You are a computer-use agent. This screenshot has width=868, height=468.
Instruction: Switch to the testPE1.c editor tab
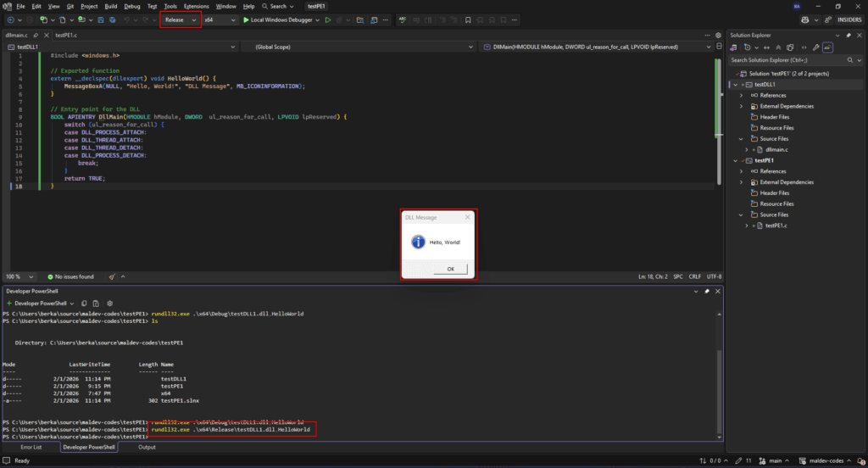tap(66, 35)
